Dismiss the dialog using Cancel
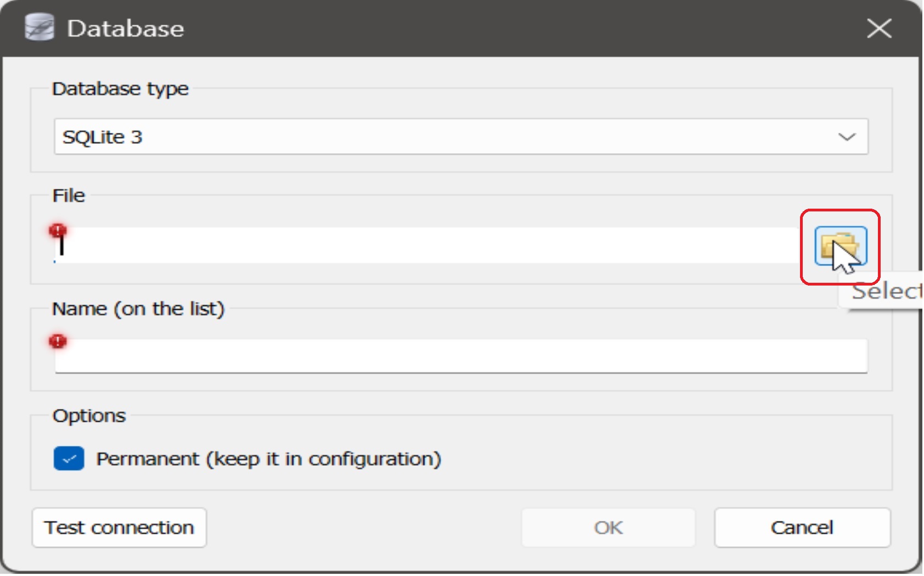 click(803, 528)
